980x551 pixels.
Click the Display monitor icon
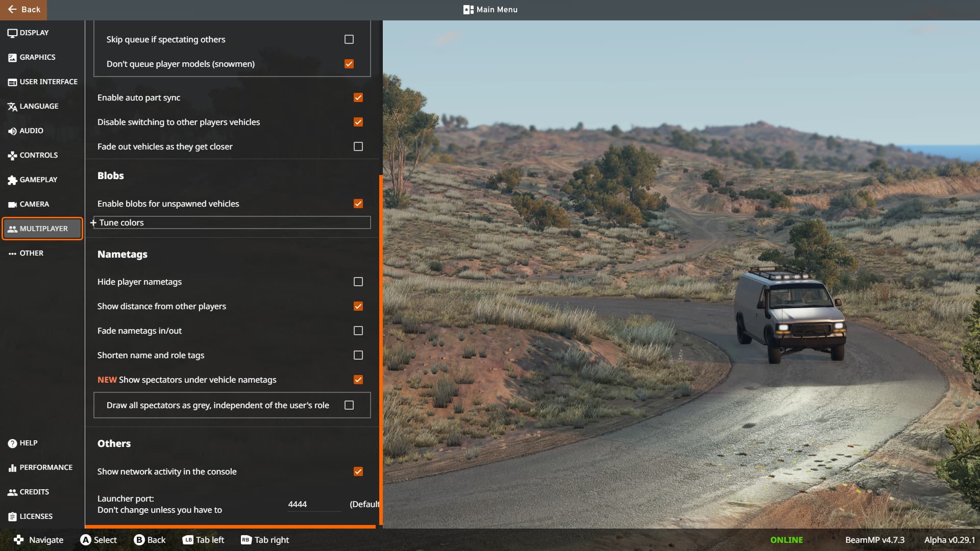click(x=12, y=33)
